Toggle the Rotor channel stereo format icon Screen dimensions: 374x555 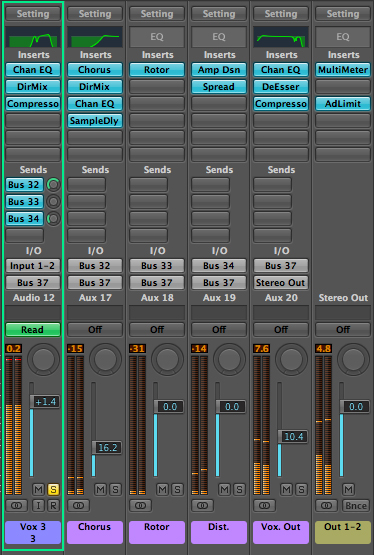point(140,505)
